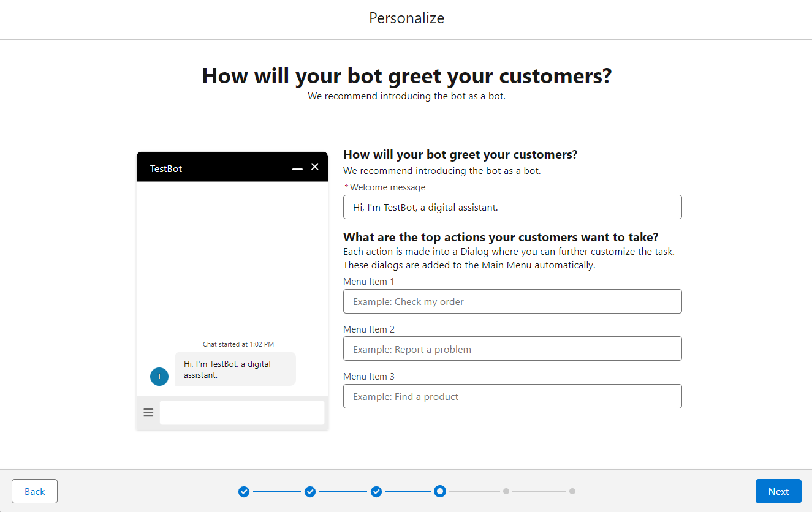Click the Back button

tap(34, 491)
